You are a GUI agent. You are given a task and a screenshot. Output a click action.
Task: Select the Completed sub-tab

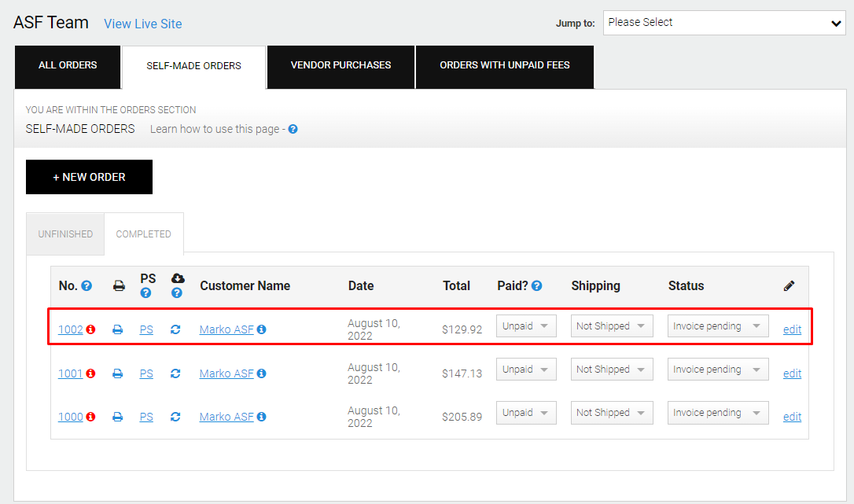point(144,234)
